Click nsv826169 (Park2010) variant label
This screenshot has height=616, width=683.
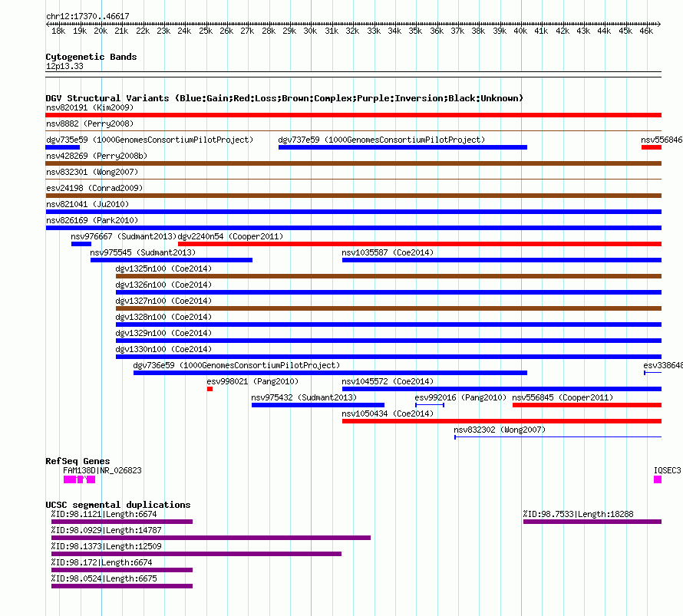coord(92,220)
